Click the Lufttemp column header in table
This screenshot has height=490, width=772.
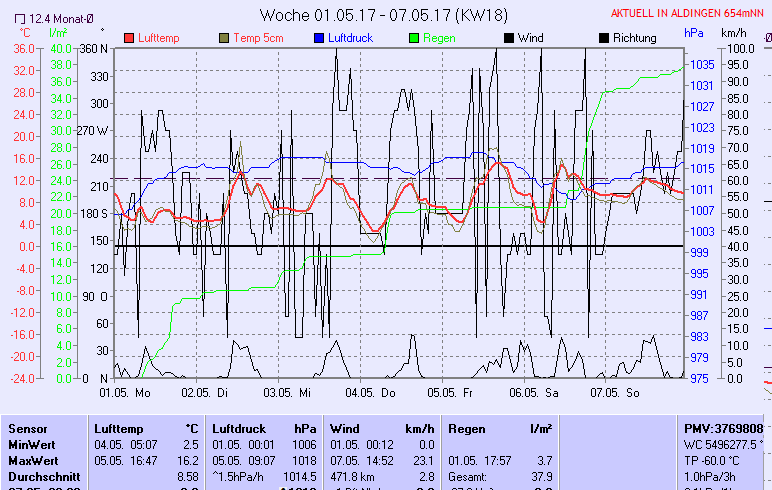tap(118, 428)
